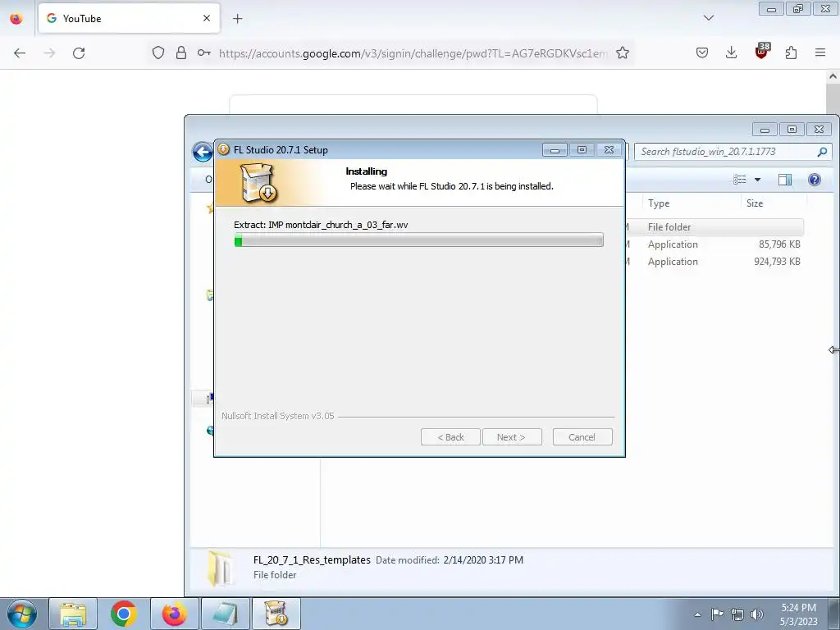This screenshot has width=840, height=630.
Task: Click the FL_20_7_1_Res_templates name text
Action: click(x=312, y=559)
